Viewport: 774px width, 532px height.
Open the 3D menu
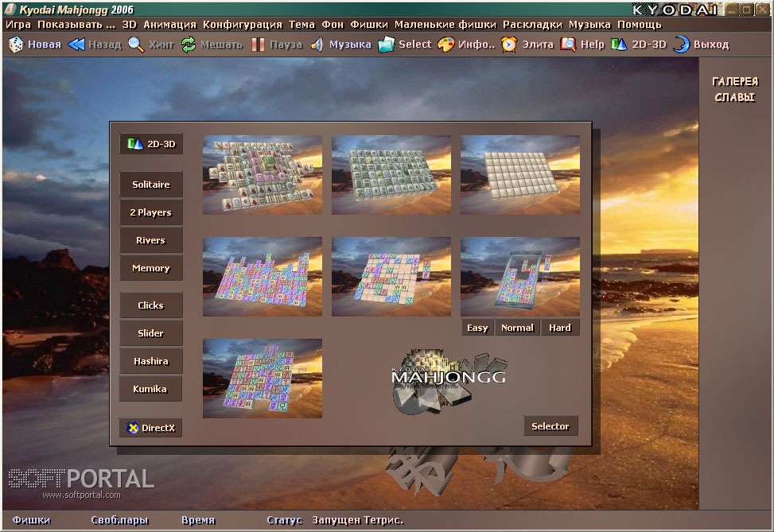[x=130, y=25]
